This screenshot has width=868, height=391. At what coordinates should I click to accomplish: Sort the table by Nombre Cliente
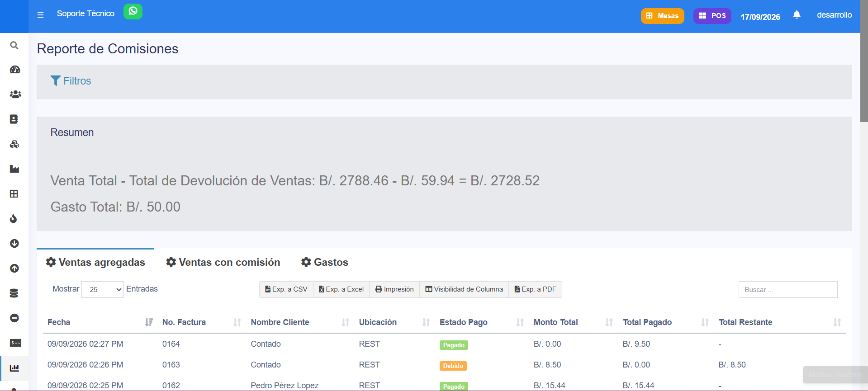pos(300,322)
